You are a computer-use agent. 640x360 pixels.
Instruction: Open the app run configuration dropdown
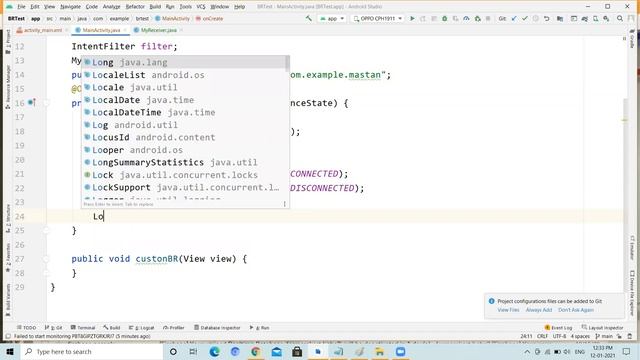tap(332, 18)
